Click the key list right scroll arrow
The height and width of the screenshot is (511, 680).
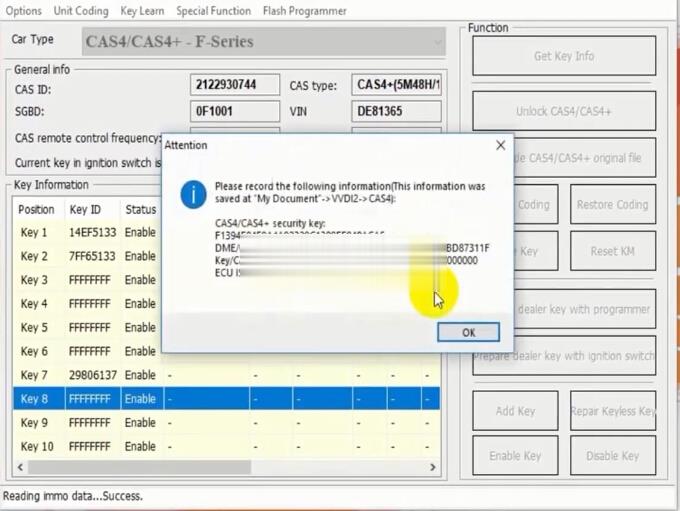[x=432, y=467]
